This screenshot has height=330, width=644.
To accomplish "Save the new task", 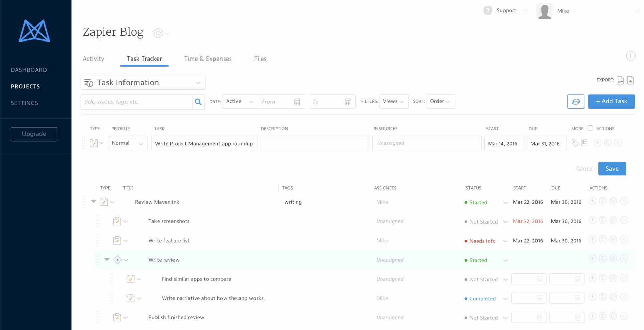I will (x=612, y=168).
